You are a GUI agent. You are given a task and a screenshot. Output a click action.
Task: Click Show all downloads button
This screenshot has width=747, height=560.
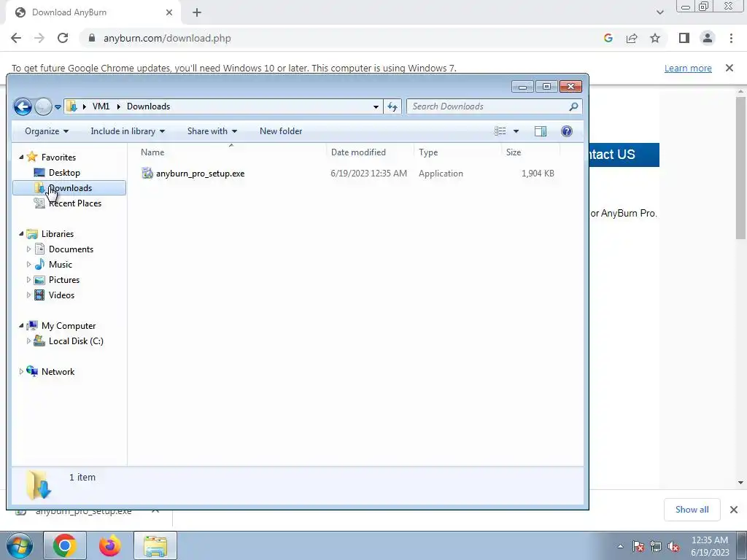(x=692, y=510)
